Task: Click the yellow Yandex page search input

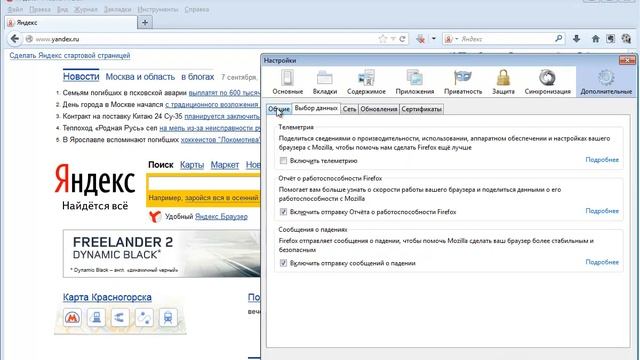Action: point(204,183)
